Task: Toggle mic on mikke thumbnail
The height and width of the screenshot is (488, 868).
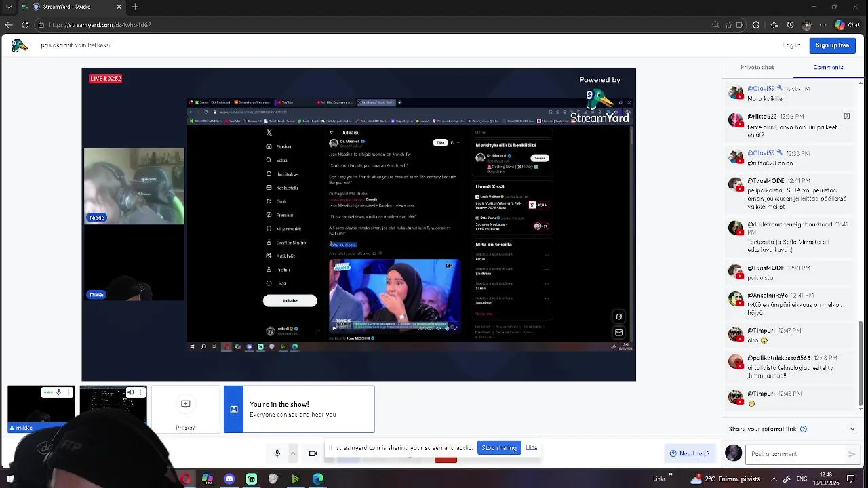Action: click(x=58, y=392)
